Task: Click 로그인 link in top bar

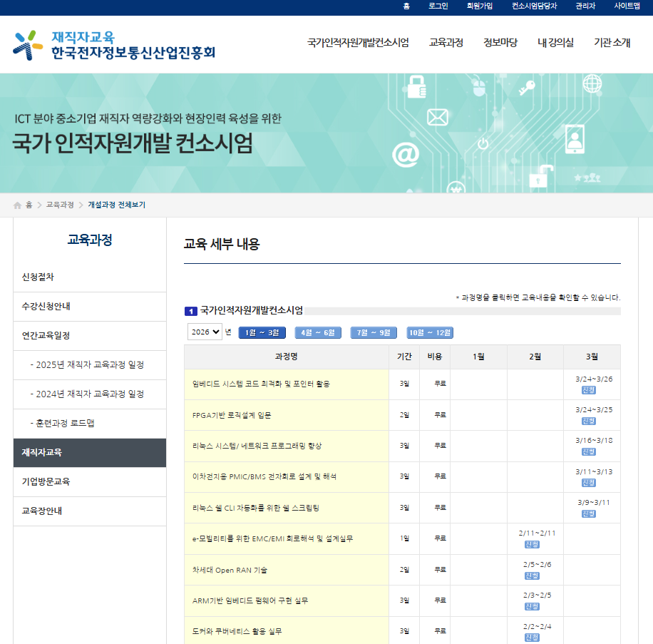Action: pyautogui.click(x=438, y=6)
